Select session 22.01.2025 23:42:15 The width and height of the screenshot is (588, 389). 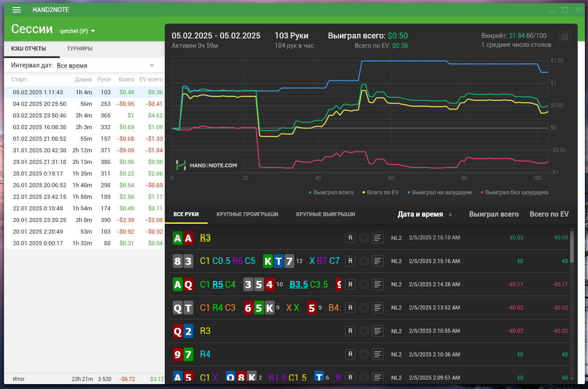click(84, 197)
